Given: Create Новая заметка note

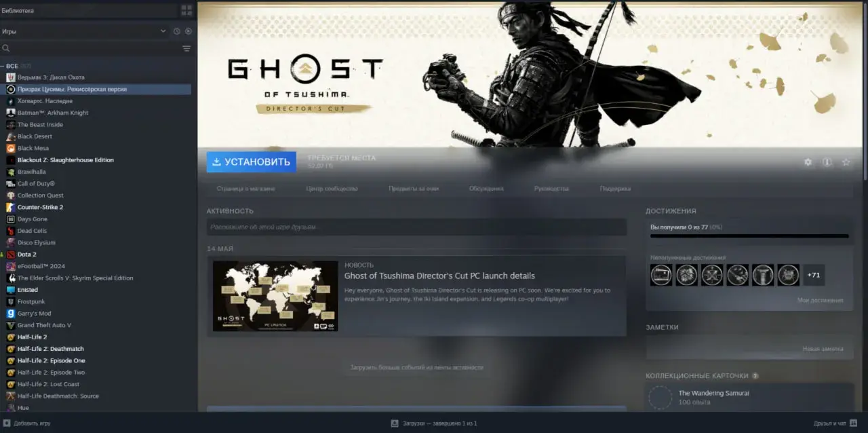Looking at the screenshot, I should coord(823,349).
